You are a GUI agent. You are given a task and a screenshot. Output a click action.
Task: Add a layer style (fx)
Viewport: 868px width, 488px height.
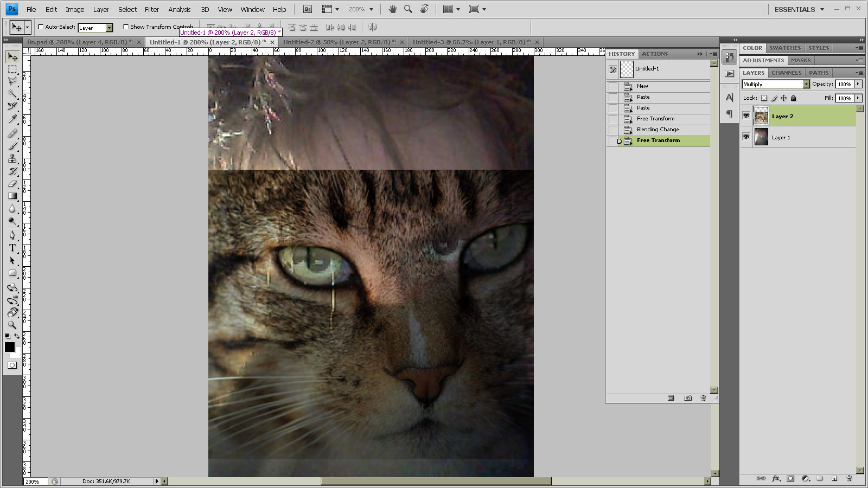point(776,478)
